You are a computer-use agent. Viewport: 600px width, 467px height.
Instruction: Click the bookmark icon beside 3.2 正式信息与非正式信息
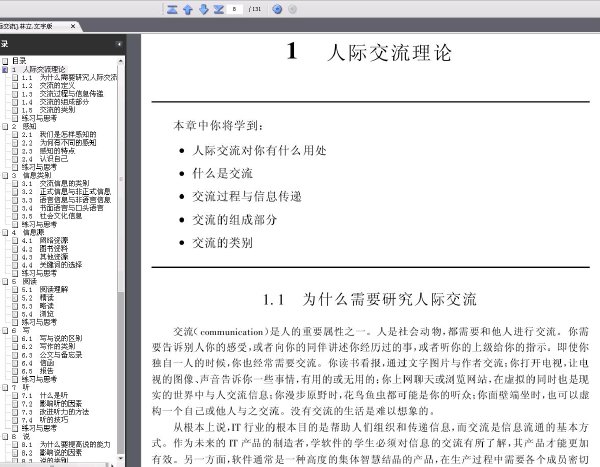tap(15, 192)
